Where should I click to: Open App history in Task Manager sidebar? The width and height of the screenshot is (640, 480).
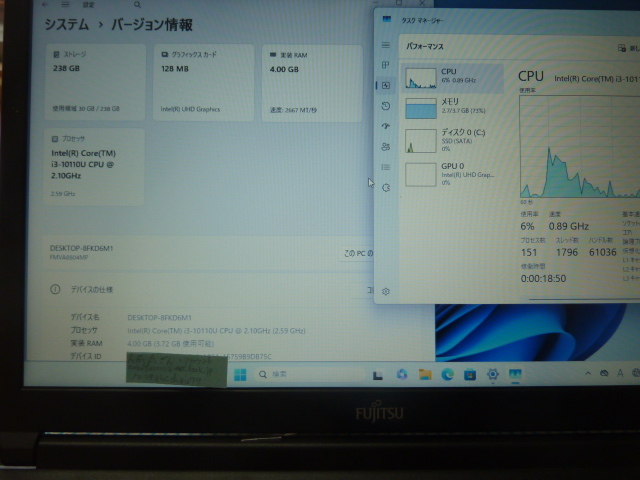[386, 106]
